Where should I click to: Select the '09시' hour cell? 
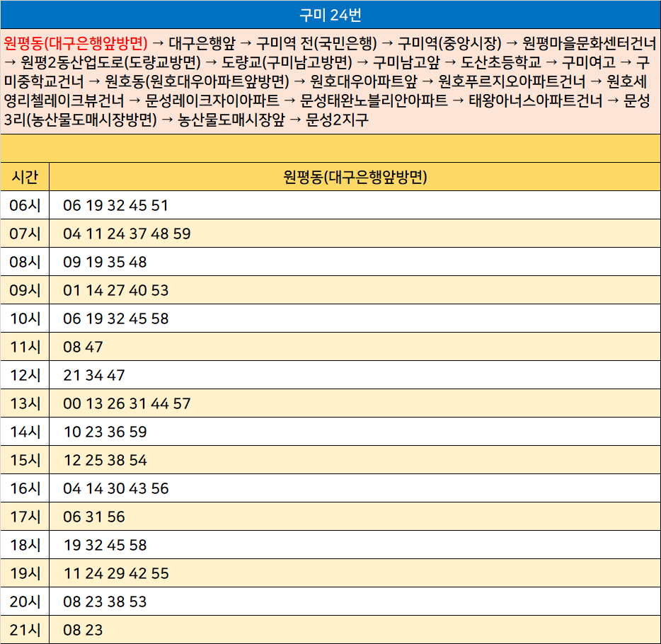pos(25,290)
